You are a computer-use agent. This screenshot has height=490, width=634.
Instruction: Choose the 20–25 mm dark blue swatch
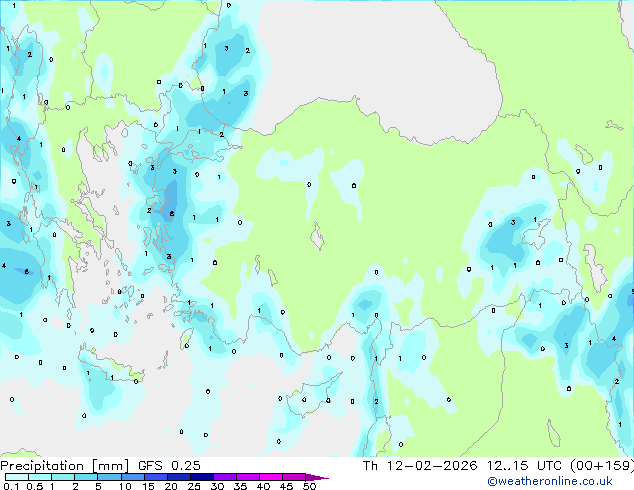pyautogui.click(x=178, y=477)
